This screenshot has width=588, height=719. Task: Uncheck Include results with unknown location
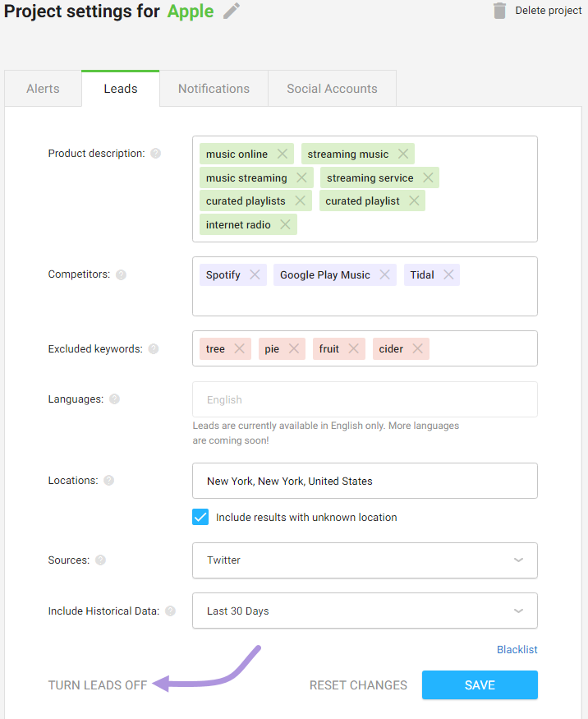coord(200,517)
